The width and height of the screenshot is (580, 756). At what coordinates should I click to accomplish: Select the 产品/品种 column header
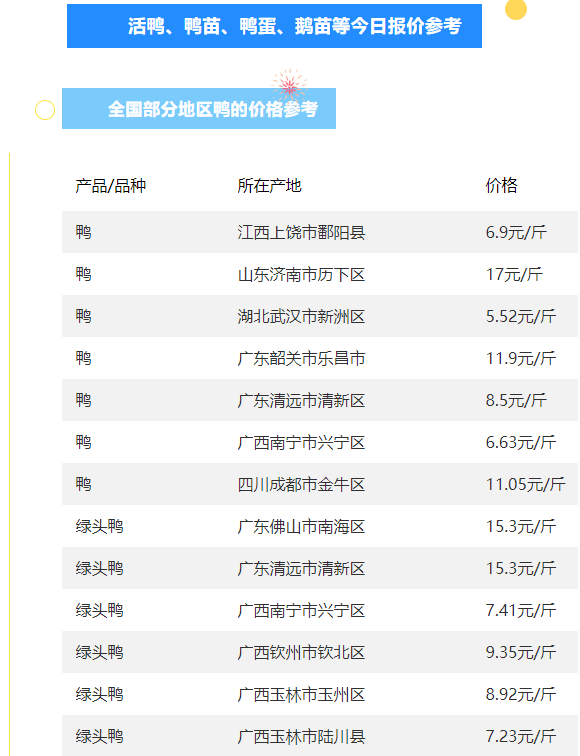pyautogui.click(x=110, y=186)
